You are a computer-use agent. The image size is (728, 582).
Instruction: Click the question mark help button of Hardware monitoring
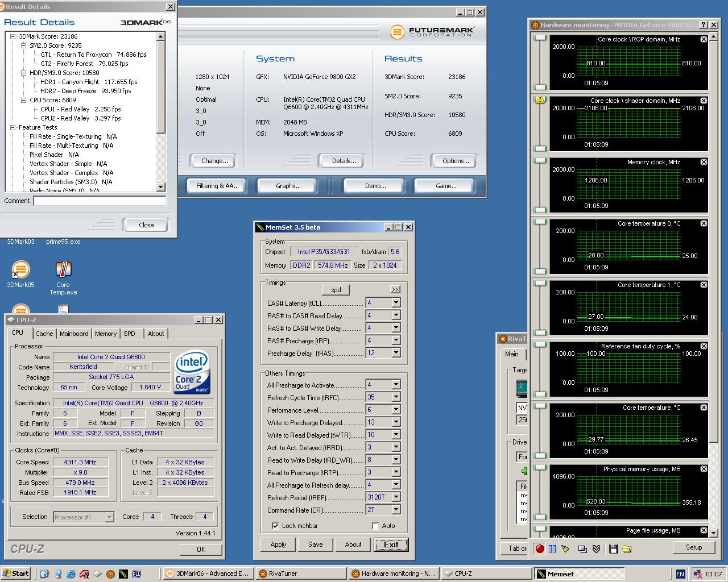coord(704,25)
